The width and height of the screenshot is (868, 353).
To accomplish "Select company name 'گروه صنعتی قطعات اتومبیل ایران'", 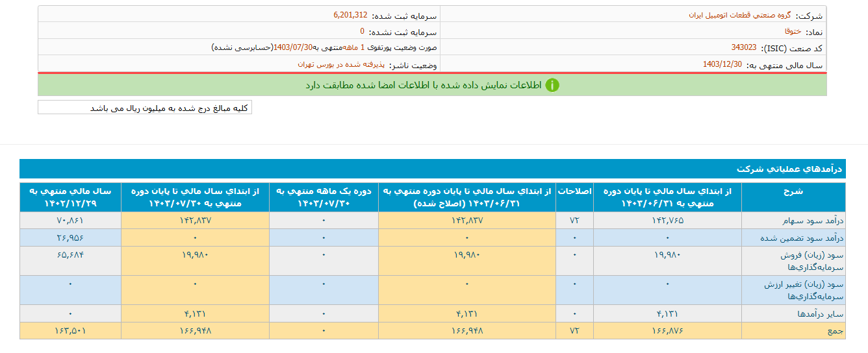I will [x=739, y=14].
